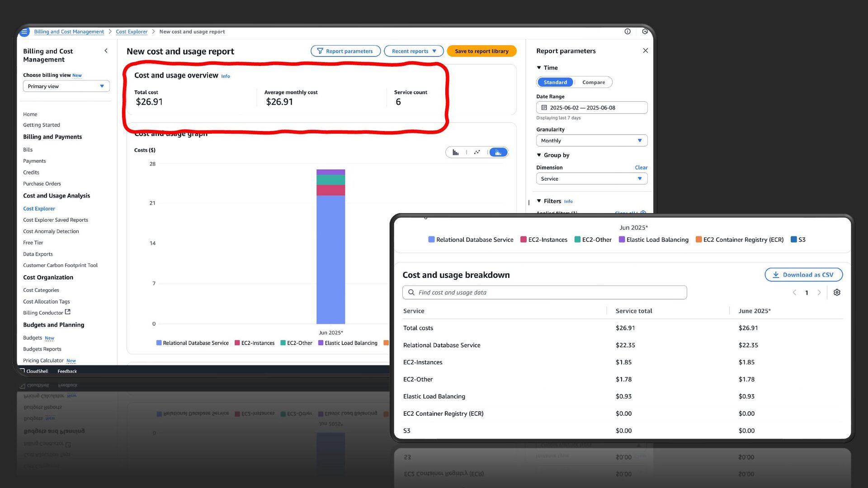This screenshot has width=868, height=488.
Task: Open Cost Anomaly Detection page
Action: pyautogui.click(x=51, y=231)
